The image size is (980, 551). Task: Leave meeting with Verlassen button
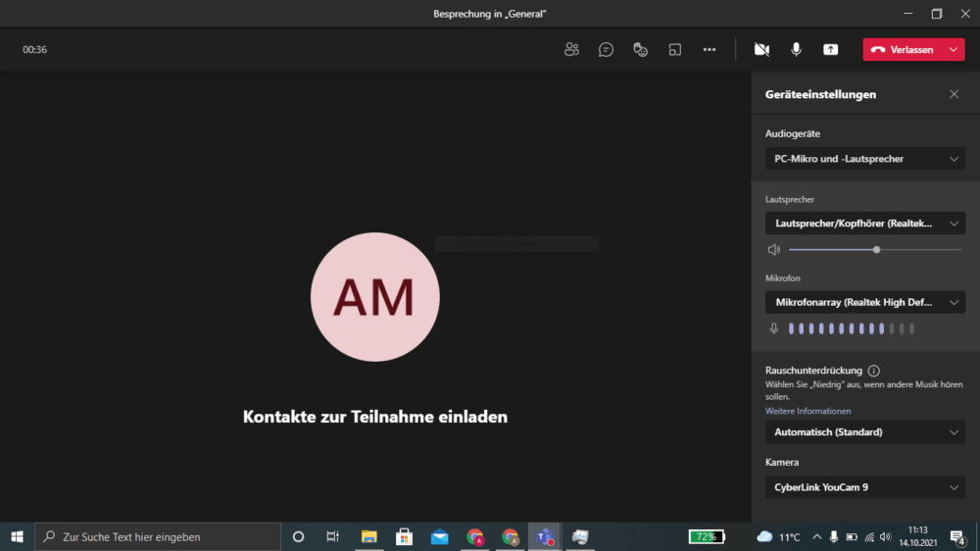click(x=903, y=49)
